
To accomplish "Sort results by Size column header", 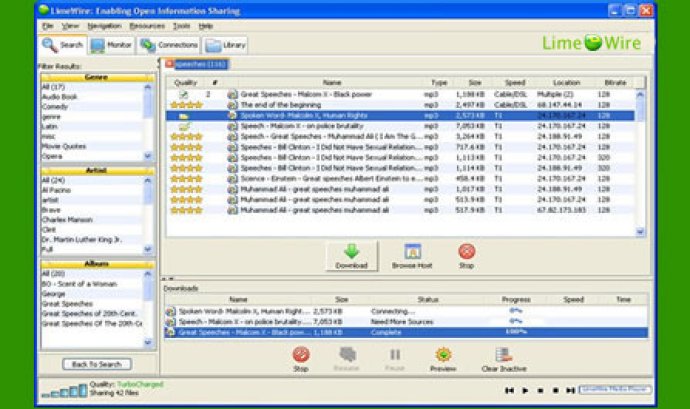I will [474, 82].
